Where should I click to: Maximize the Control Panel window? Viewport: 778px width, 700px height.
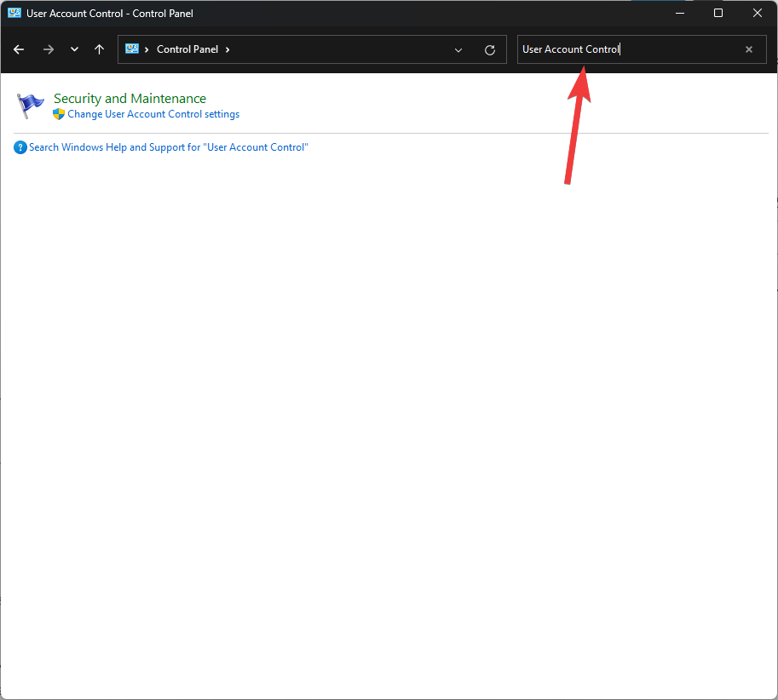click(x=718, y=13)
